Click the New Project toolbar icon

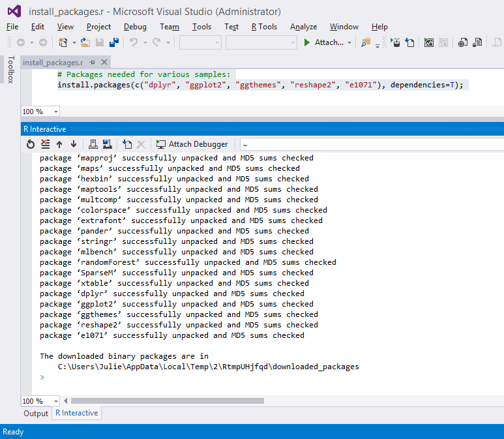click(x=63, y=42)
